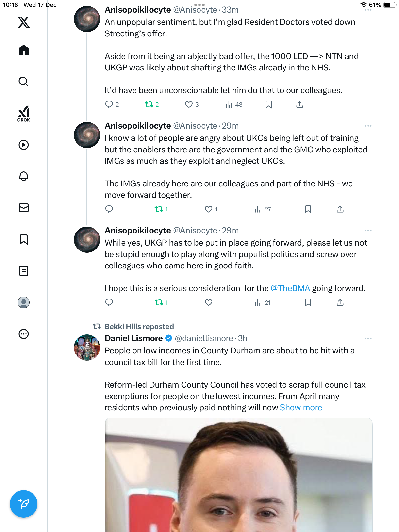The width and height of the screenshot is (399, 532).
Task: Expand the sidebar More menu
Action: coord(24,334)
